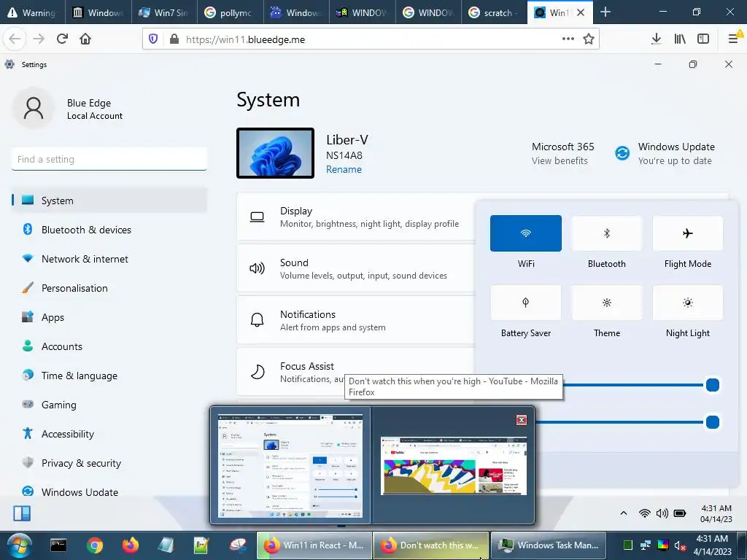This screenshot has width=747, height=560.
Task: Switch to the Warning tab
Action: tap(32, 12)
